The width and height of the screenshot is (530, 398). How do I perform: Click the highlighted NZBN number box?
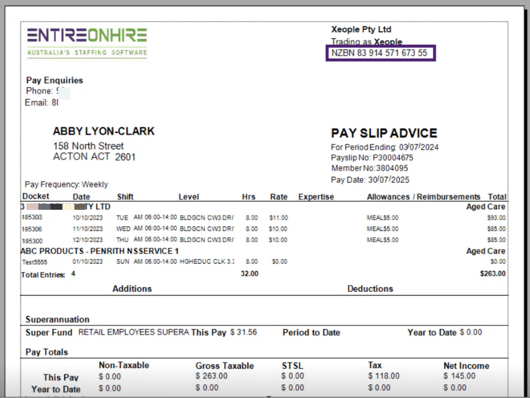pyautogui.click(x=381, y=53)
